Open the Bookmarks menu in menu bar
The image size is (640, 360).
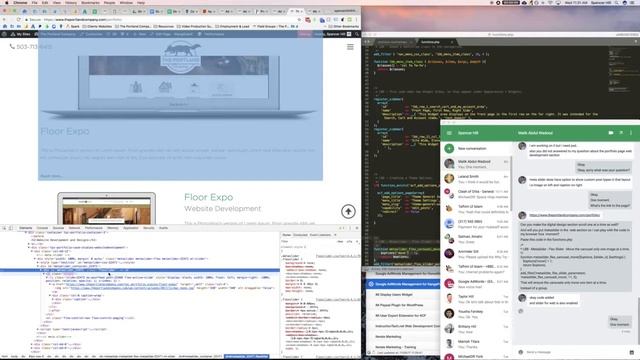pyautogui.click(x=90, y=2)
